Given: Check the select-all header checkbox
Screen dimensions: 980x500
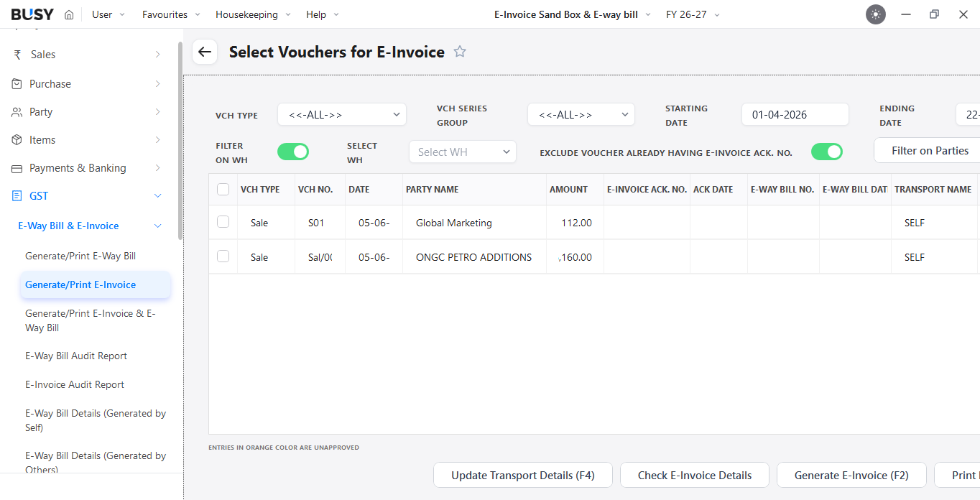Looking at the screenshot, I should click(x=223, y=189).
